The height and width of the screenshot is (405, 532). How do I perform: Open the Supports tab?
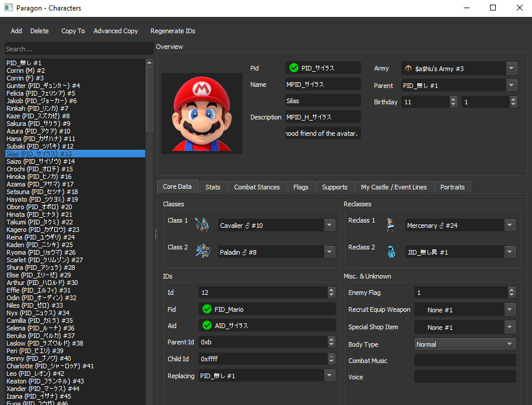[x=334, y=187]
